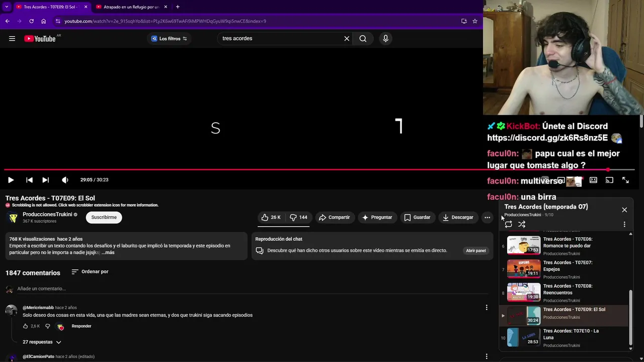Click the address bar URL
Screen dimensions: 644x362
click(165, 21)
